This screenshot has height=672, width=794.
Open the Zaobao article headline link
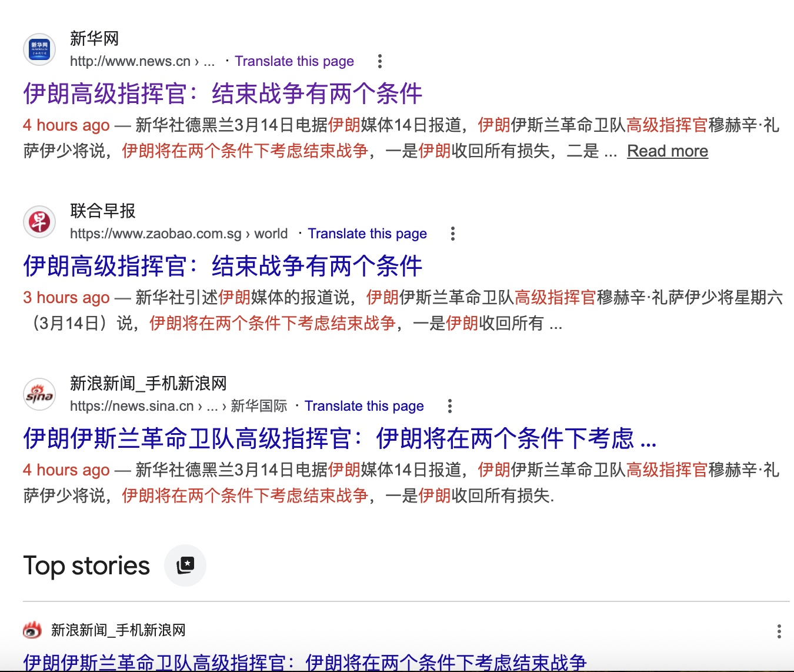click(222, 266)
